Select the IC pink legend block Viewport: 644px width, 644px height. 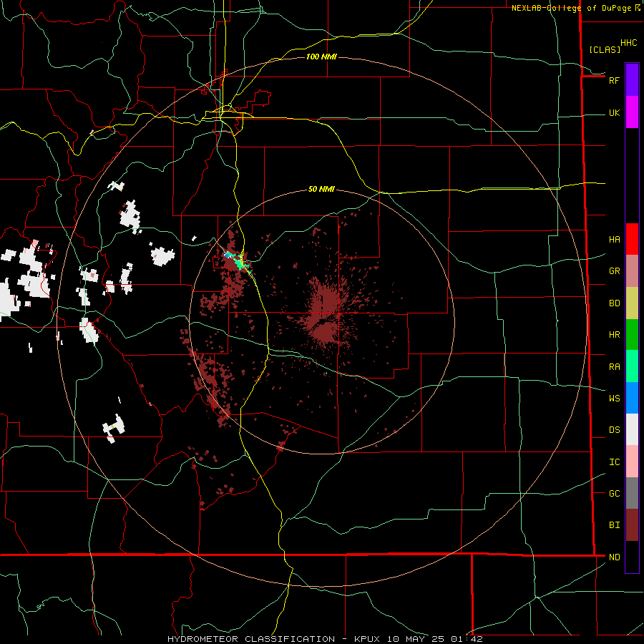tap(632, 462)
